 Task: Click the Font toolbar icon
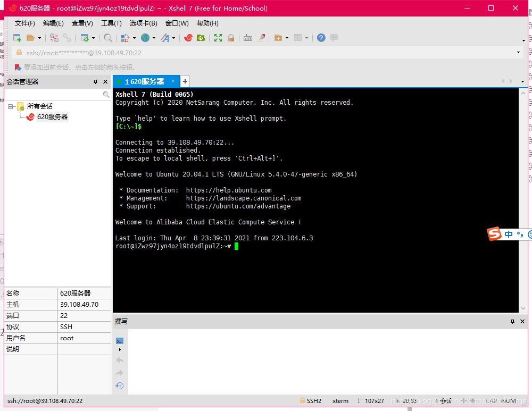tap(165, 38)
